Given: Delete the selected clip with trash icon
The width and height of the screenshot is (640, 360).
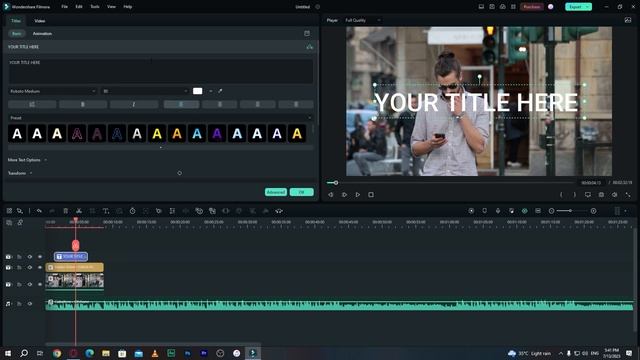Looking at the screenshot, I should coord(65,211).
